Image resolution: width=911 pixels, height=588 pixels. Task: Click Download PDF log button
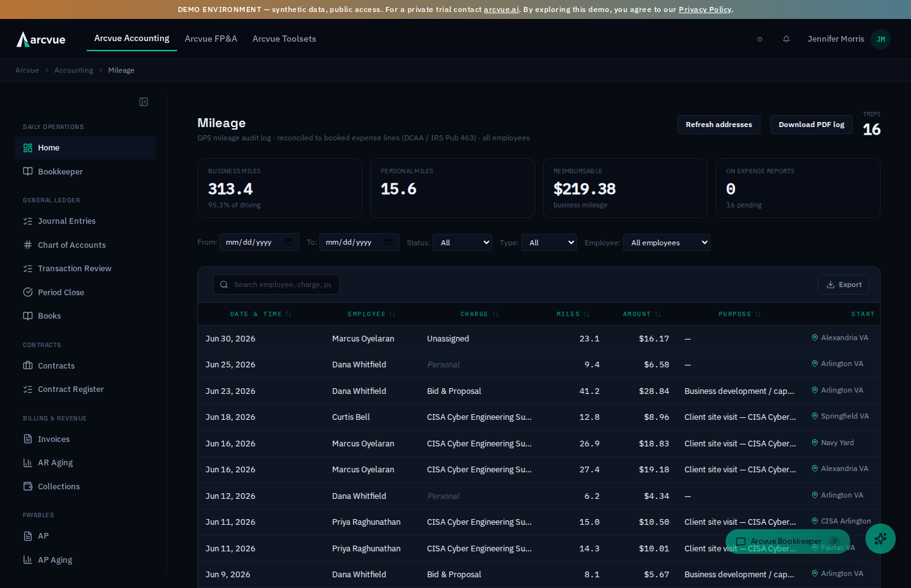point(812,125)
